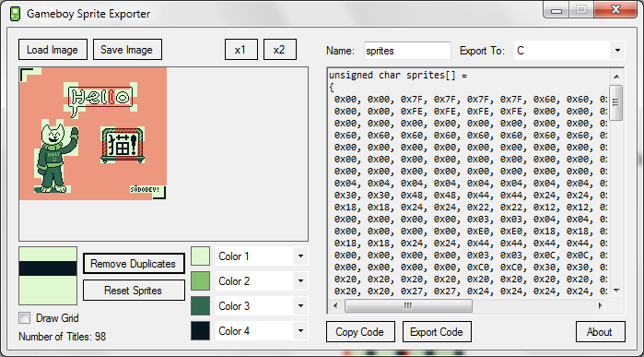Click Load Image button
Screen dimensions: 644x357
53,50
